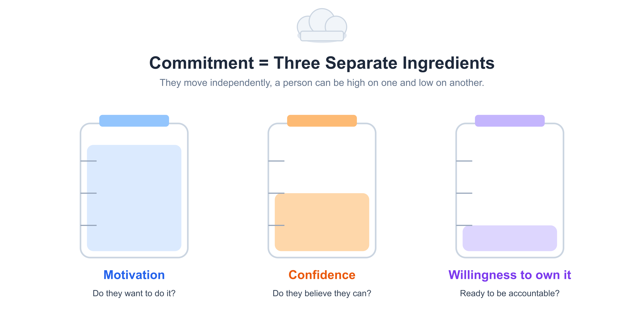The width and height of the screenshot is (644, 322).
Task: Click the top tick mark on Motivation jar
Action: click(x=88, y=161)
